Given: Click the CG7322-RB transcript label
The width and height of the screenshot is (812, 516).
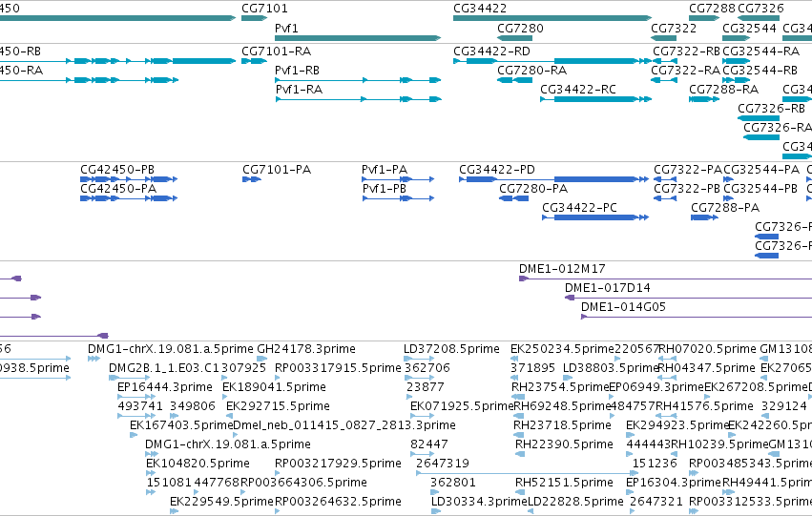Looking at the screenshot, I should click(687, 52).
